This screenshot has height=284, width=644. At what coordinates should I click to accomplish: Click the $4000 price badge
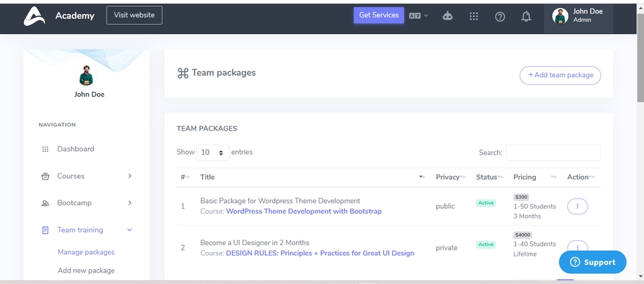pyautogui.click(x=523, y=235)
